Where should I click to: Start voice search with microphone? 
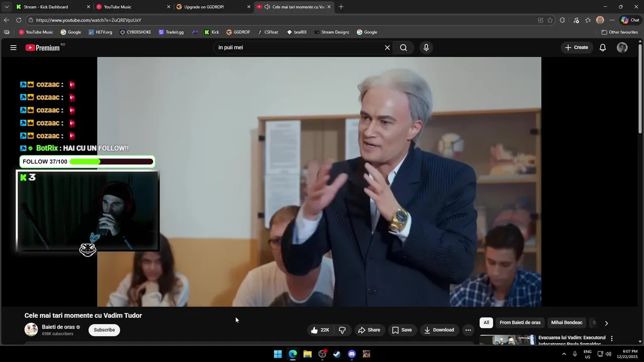(x=426, y=48)
